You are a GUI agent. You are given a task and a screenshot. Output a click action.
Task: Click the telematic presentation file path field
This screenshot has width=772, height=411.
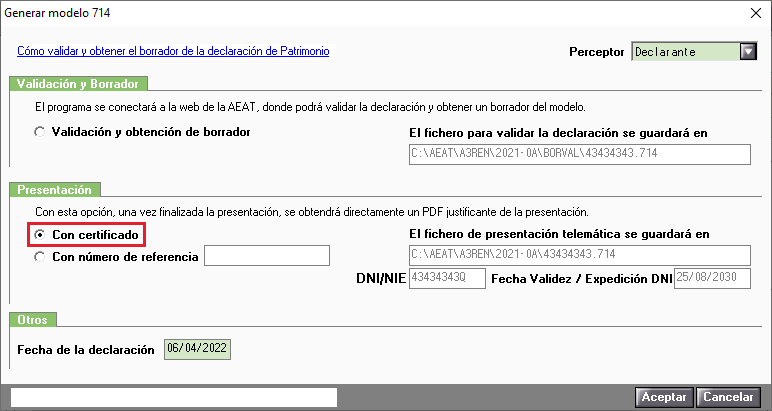579,255
